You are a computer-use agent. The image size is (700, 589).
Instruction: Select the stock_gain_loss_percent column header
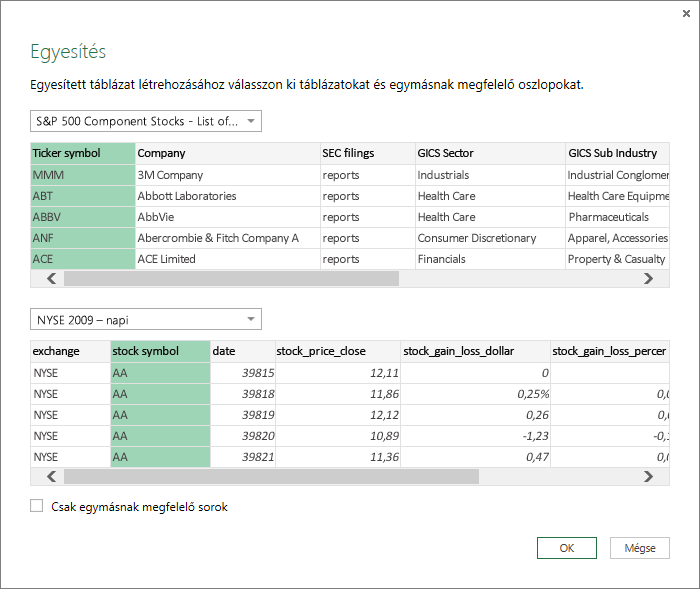click(x=610, y=351)
